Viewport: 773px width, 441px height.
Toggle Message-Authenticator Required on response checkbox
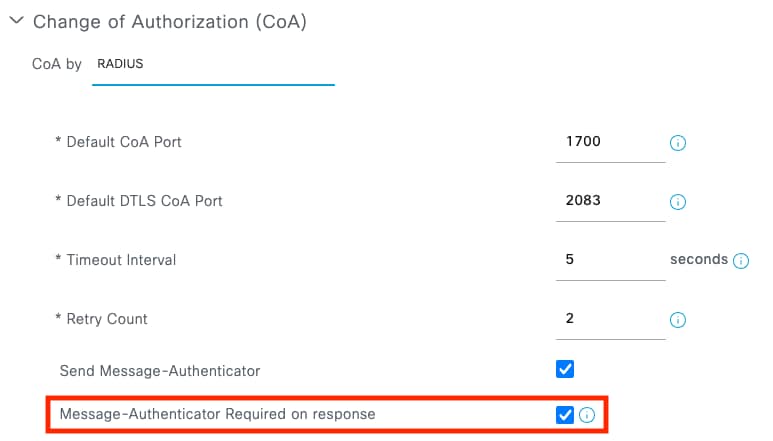[565, 414]
